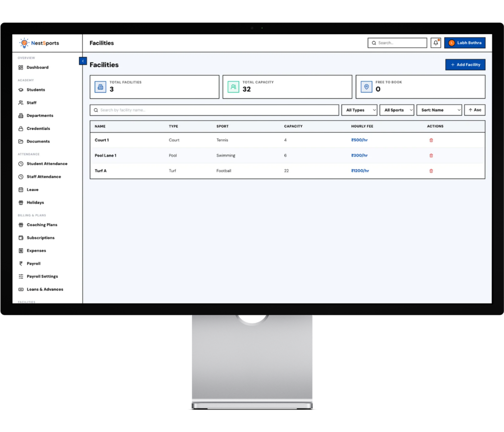This screenshot has height=432, width=504.
Task: Click the Payroll rupee icon
Action: (21, 263)
